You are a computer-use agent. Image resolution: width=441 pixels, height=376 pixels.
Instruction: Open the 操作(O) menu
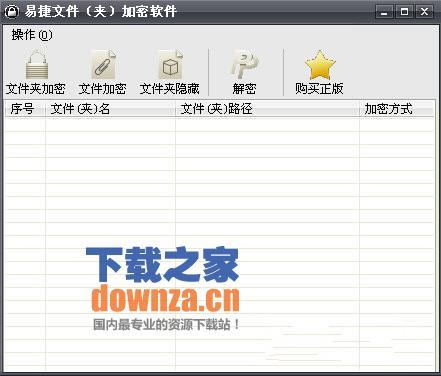point(32,35)
